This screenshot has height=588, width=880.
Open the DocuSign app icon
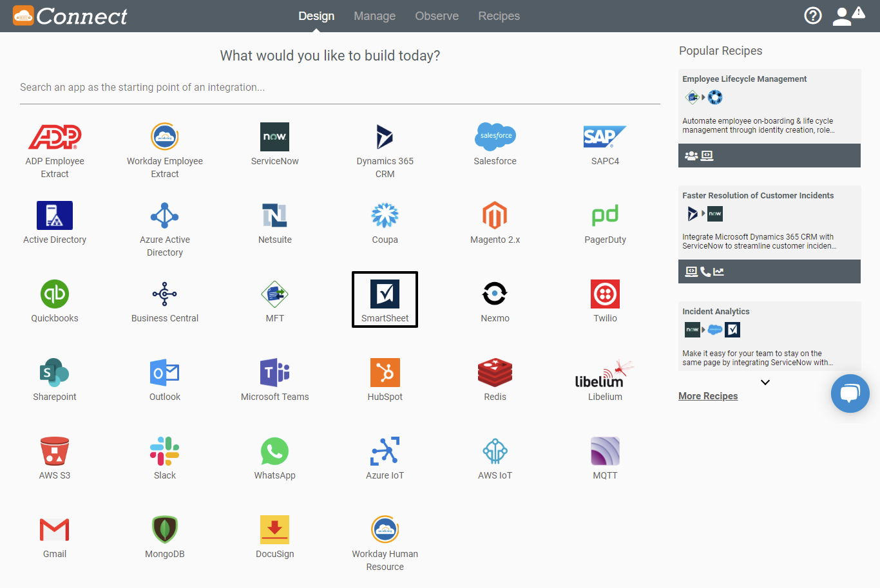pyautogui.click(x=275, y=529)
